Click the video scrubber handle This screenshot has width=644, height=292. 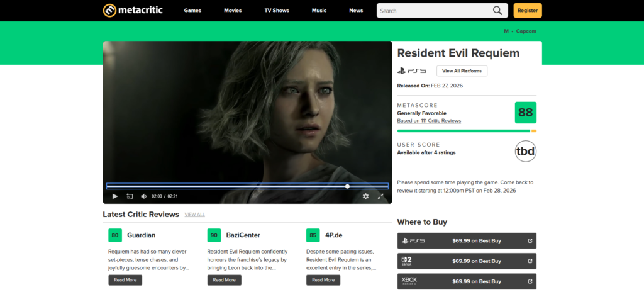click(x=347, y=186)
